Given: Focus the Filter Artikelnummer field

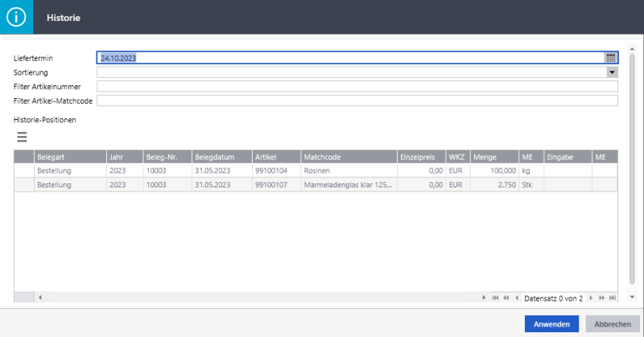Looking at the screenshot, I should (357, 86).
